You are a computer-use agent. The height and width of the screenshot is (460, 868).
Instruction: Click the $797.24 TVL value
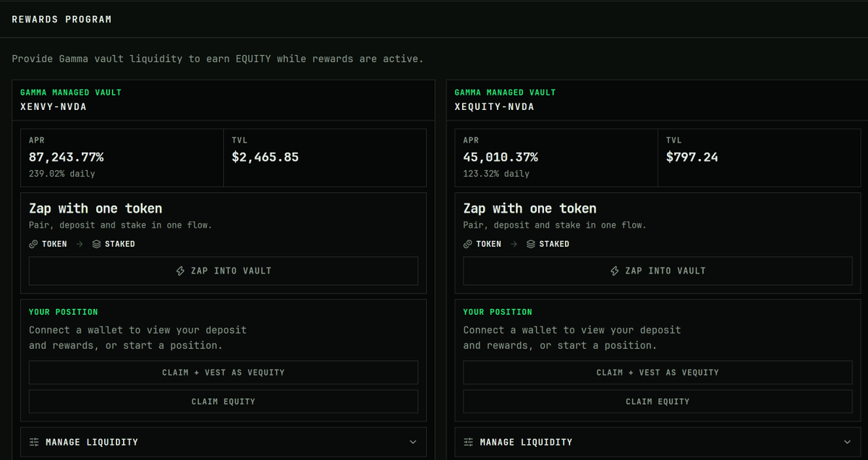[692, 157]
